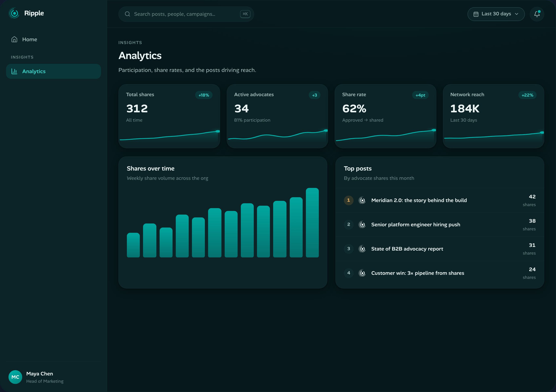
Task: Click sparkline end dot on Active advocates
Action: 326,131
